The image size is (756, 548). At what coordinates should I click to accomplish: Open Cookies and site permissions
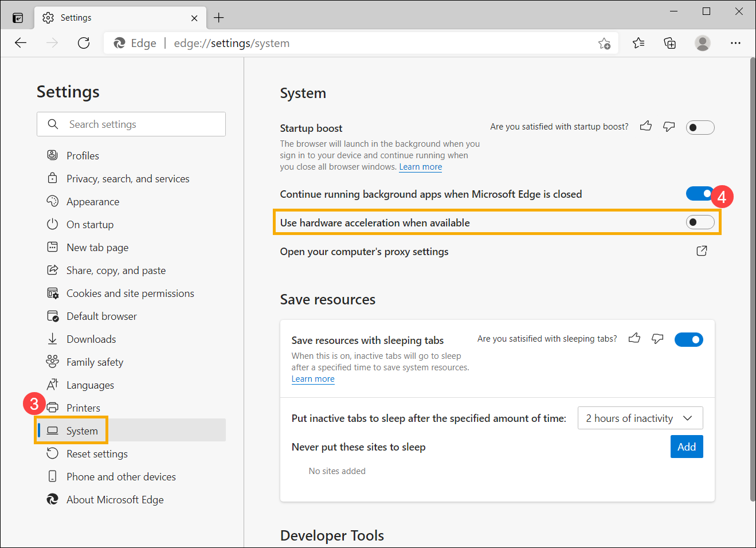tap(130, 293)
